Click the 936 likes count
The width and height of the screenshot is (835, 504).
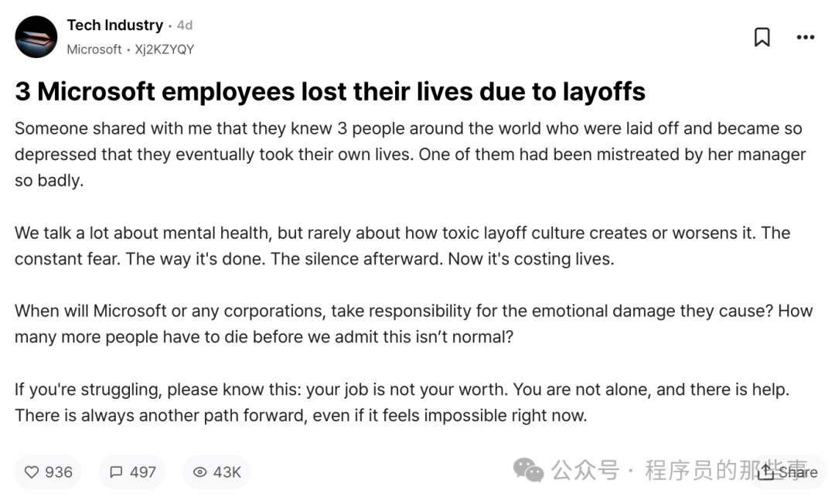[x=59, y=472]
